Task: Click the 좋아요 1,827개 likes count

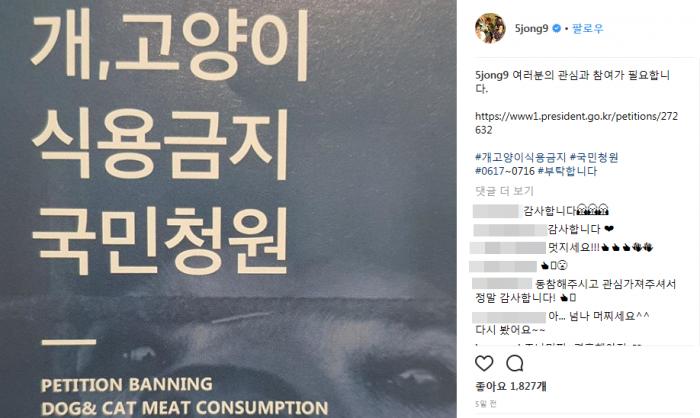Action: tap(511, 386)
